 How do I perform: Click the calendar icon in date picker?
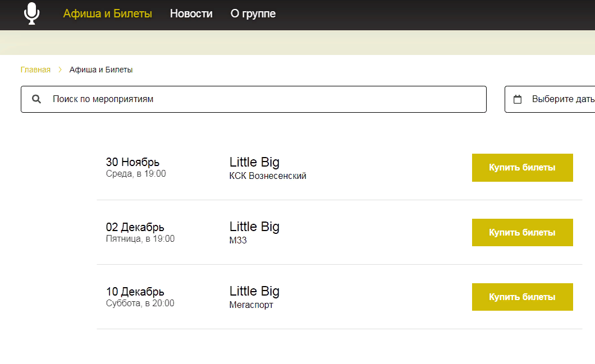pos(518,99)
